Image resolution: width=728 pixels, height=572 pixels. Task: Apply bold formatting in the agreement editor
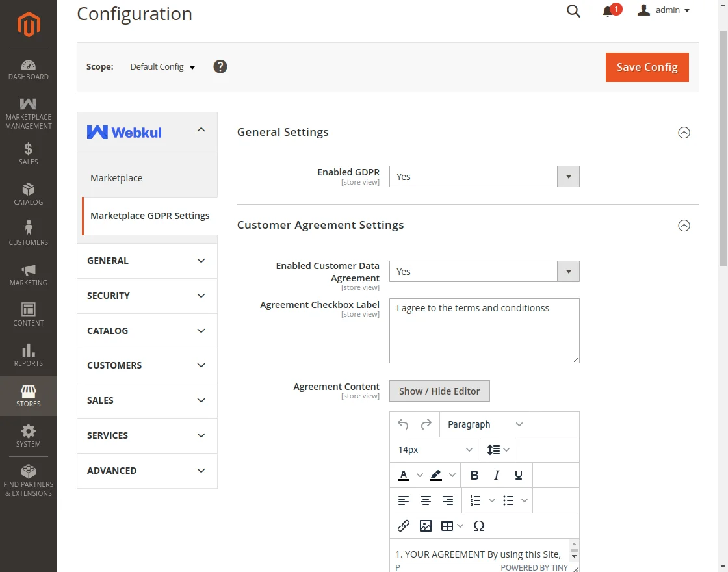pos(474,475)
